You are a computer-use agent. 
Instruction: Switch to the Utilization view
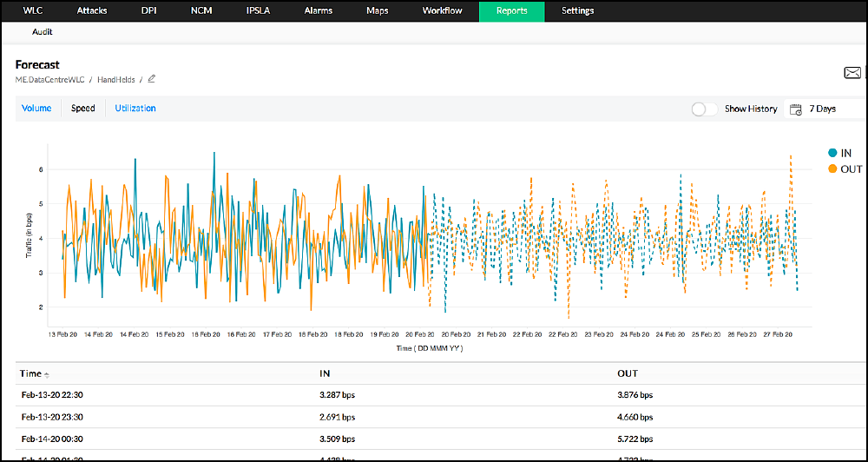(135, 109)
